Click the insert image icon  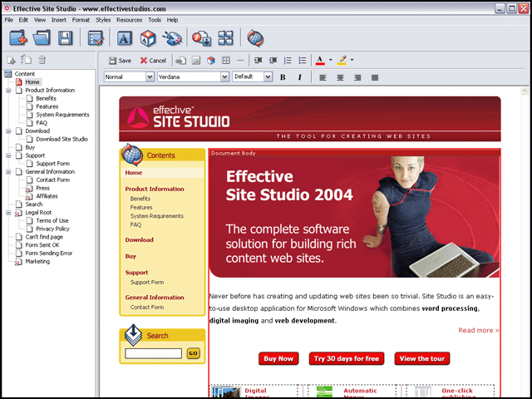(196, 61)
